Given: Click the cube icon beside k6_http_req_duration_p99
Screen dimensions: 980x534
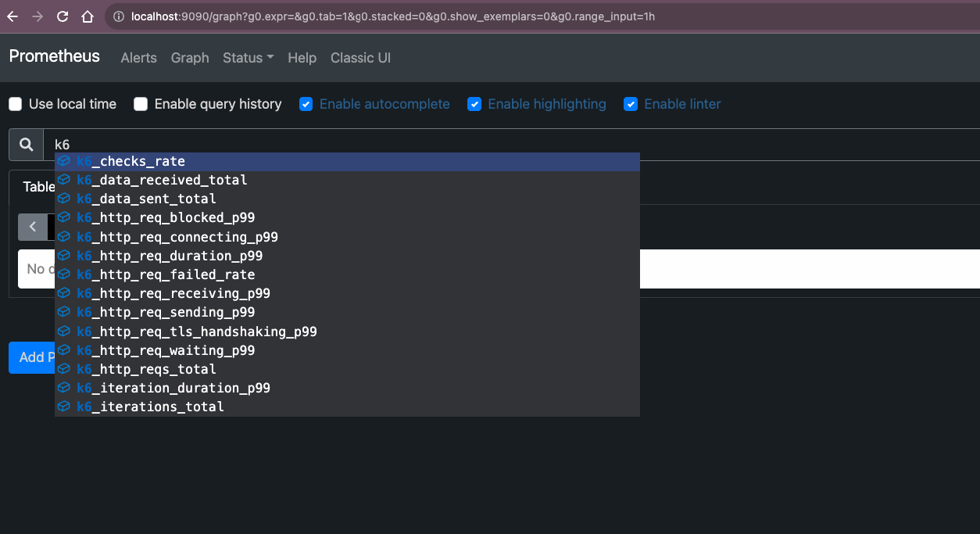Looking at the screenshot, I should tap(64, 256).
